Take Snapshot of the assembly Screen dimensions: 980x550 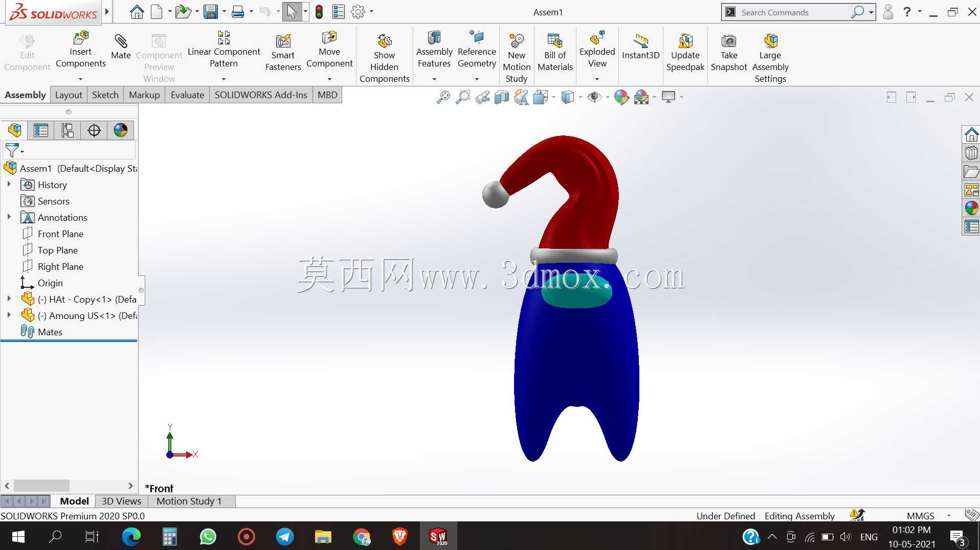click(x=729, y=53)
